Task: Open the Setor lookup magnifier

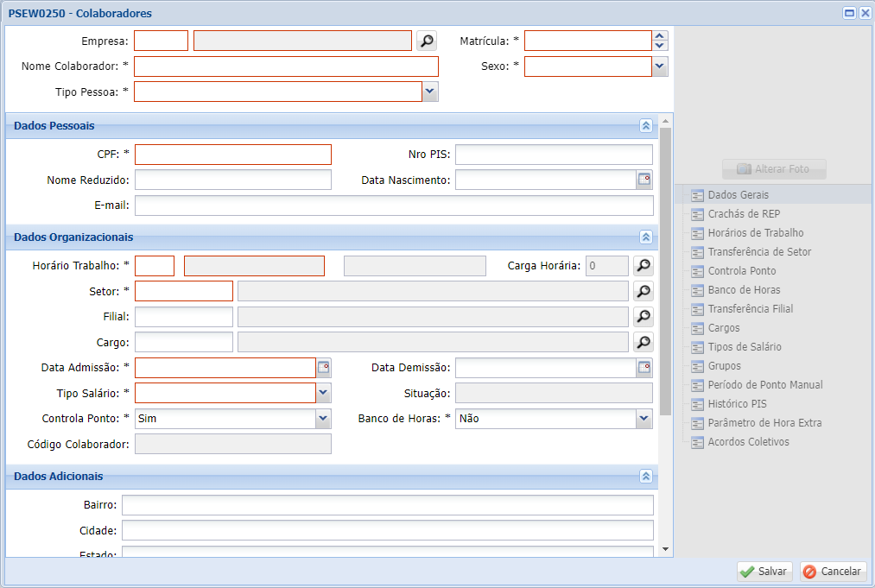Action: pos(644,291)
